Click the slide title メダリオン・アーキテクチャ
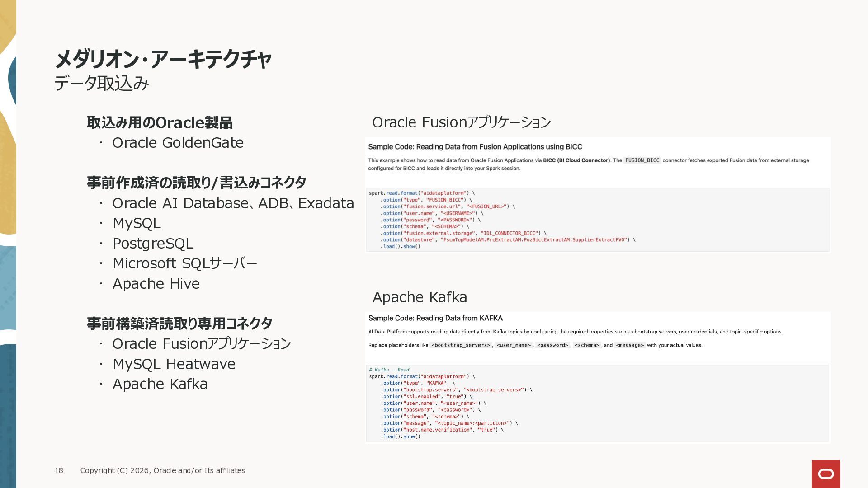This screenshot has height=488, width=868. point(163,59)
